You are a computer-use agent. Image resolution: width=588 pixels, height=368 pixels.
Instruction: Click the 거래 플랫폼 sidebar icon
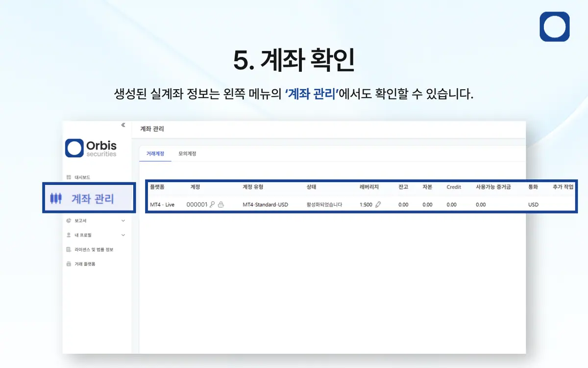[x=69, y=264]
